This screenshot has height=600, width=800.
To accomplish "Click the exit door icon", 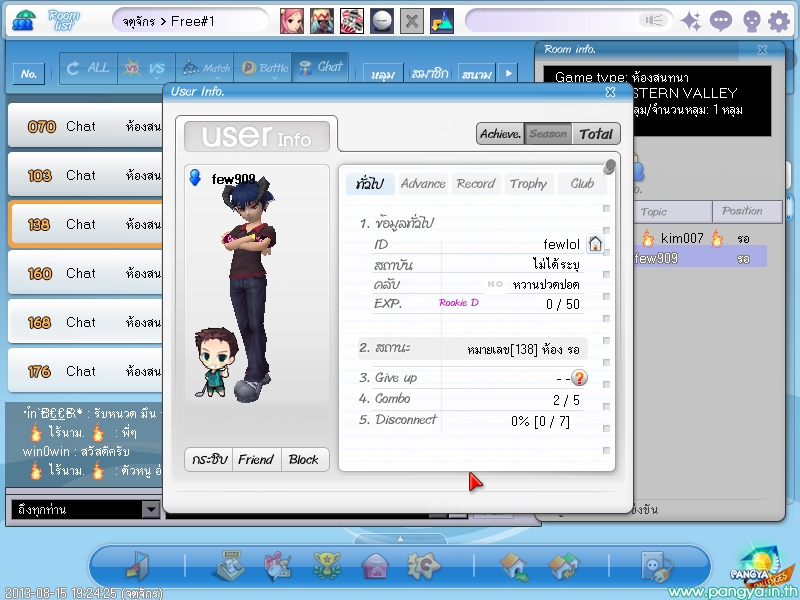I will (137, 566).
